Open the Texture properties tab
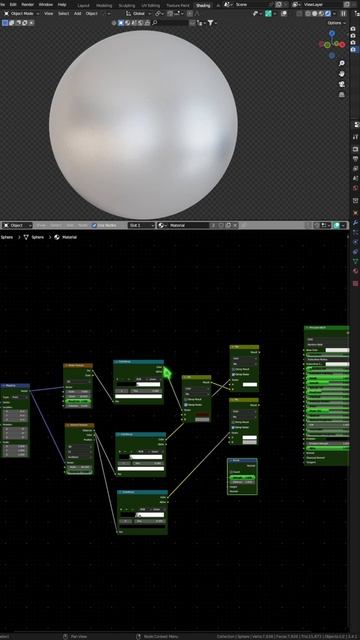The image size is (360, 640). [x=355, y=283]
